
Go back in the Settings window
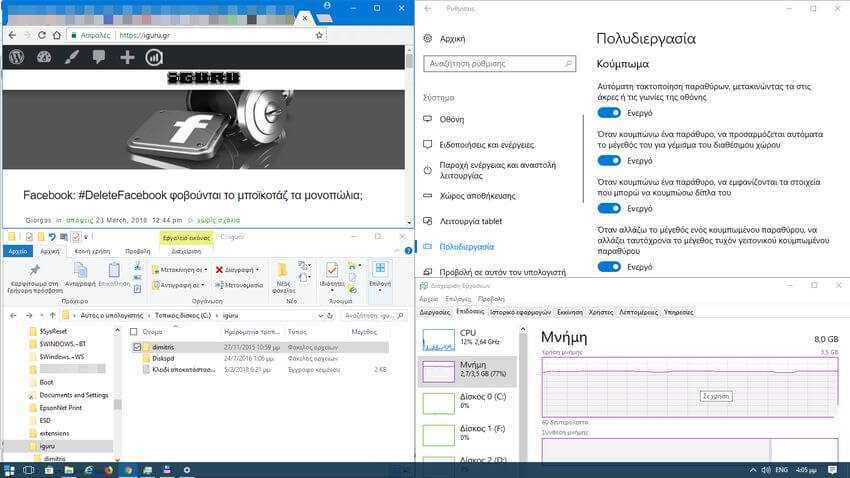pyautogui.click(x=428, y=9)
